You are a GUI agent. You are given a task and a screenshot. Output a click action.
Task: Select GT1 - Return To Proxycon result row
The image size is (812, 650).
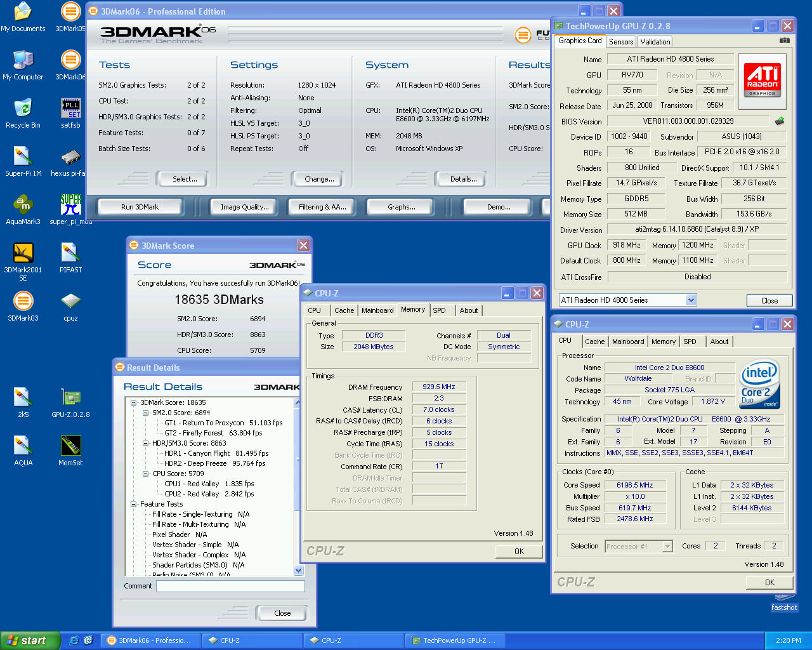click(x=223, y=423)
